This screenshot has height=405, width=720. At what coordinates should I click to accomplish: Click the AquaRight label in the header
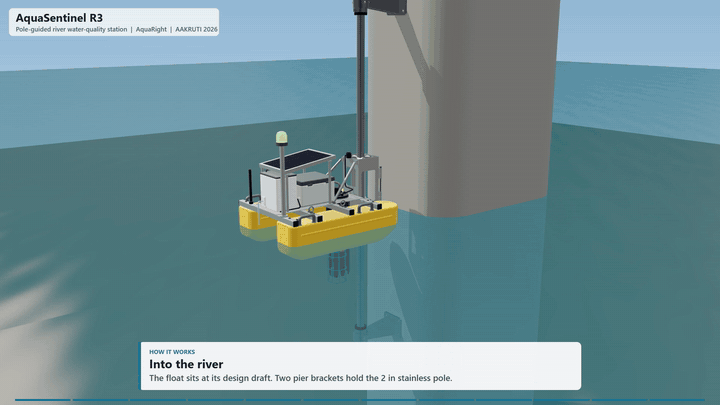(x=151, y=29)
